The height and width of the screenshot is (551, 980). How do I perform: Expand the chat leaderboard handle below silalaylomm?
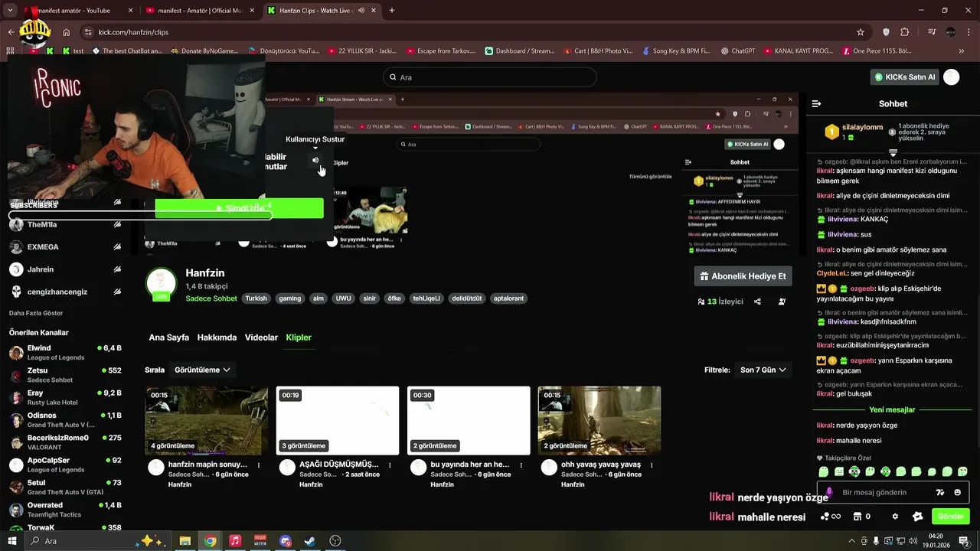[x=893, y=153]
